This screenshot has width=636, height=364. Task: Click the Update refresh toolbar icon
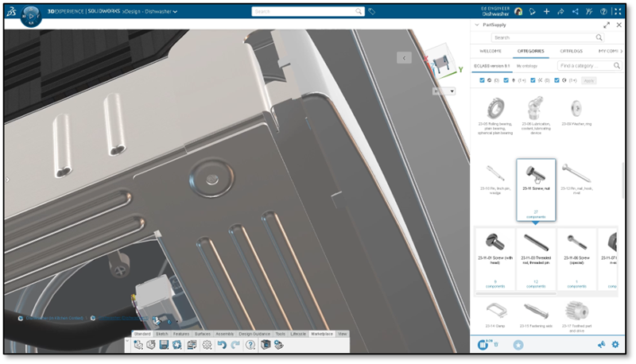(177, 345)
